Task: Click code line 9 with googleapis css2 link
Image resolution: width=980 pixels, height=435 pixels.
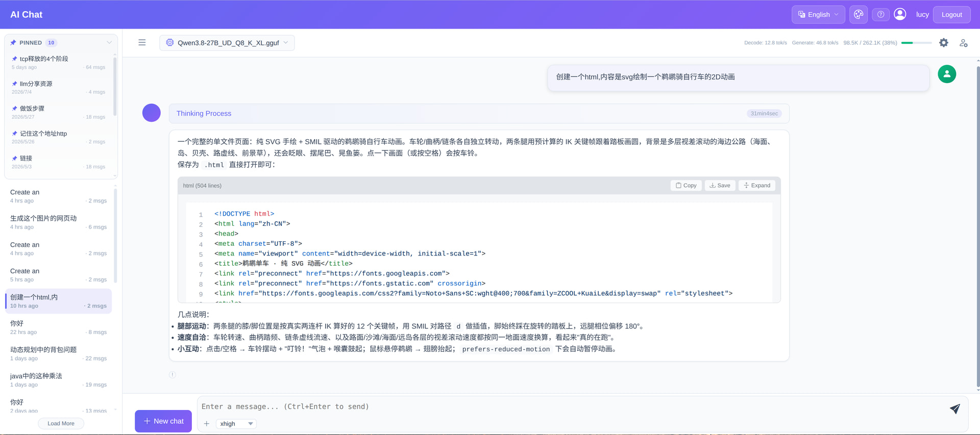Action: click(x=473, y=293)
